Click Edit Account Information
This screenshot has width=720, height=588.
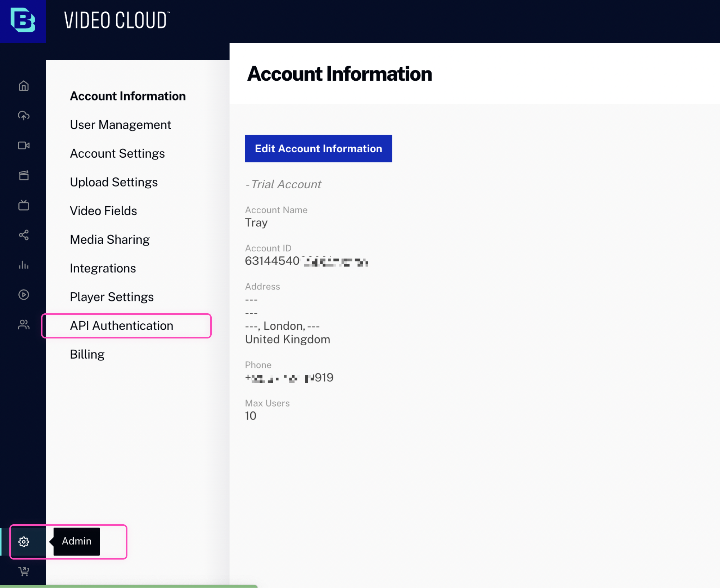(318, 148)
